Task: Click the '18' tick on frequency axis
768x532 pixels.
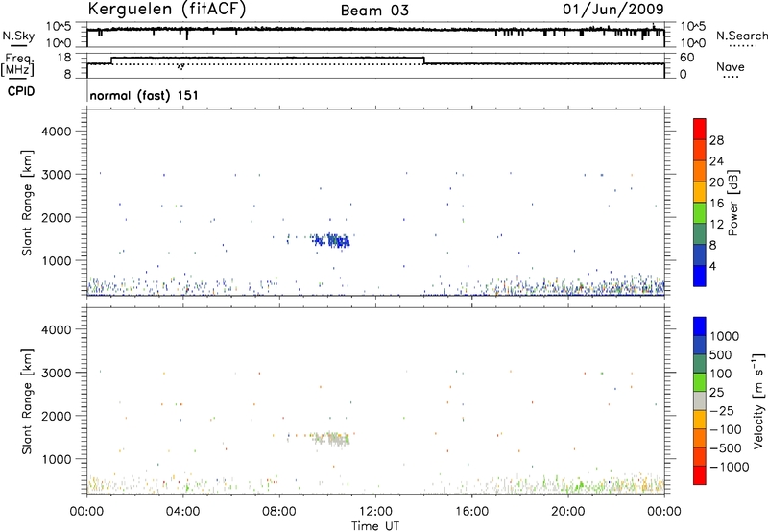Action: (x=64, y=58)
